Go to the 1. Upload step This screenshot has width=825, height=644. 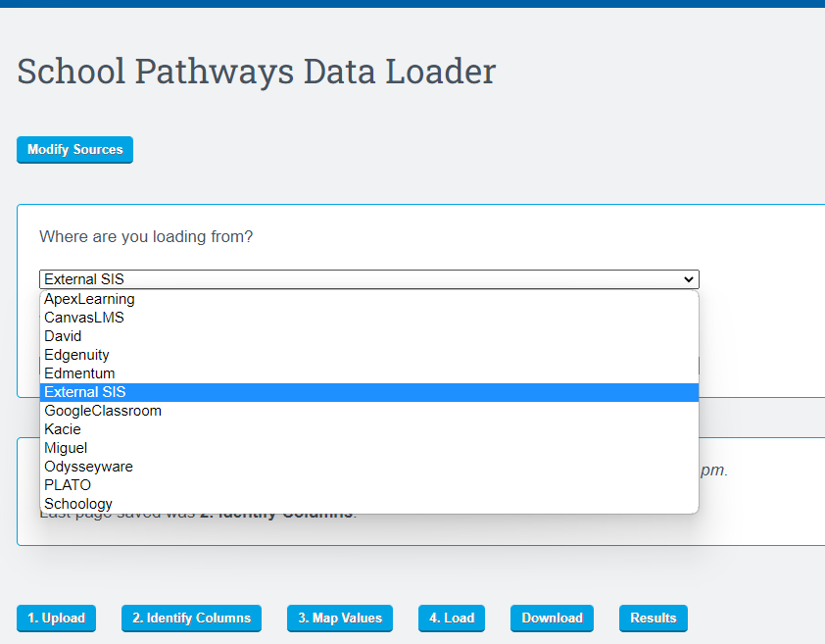(56, 619)
